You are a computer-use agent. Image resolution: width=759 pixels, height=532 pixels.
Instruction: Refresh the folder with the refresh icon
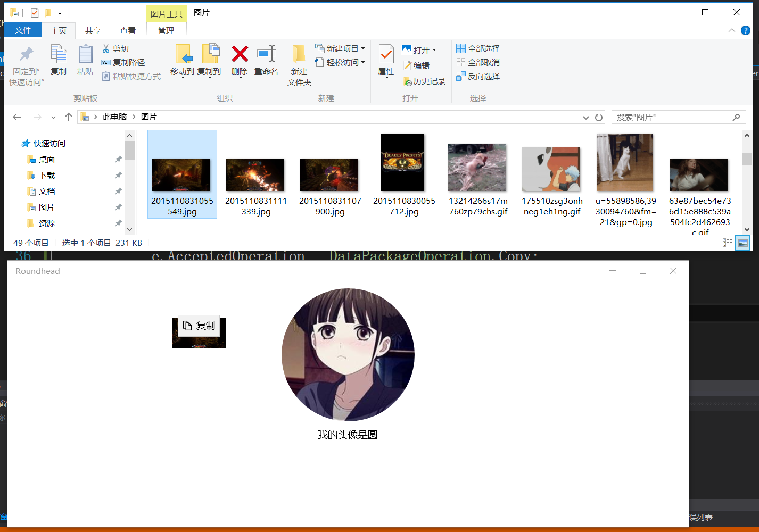coord(598,117)
